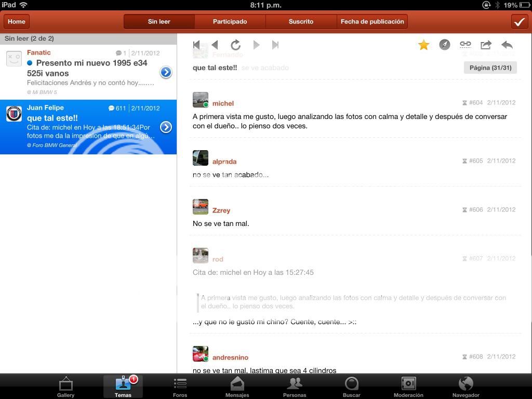Open michel's user profile link

[223, 103]
